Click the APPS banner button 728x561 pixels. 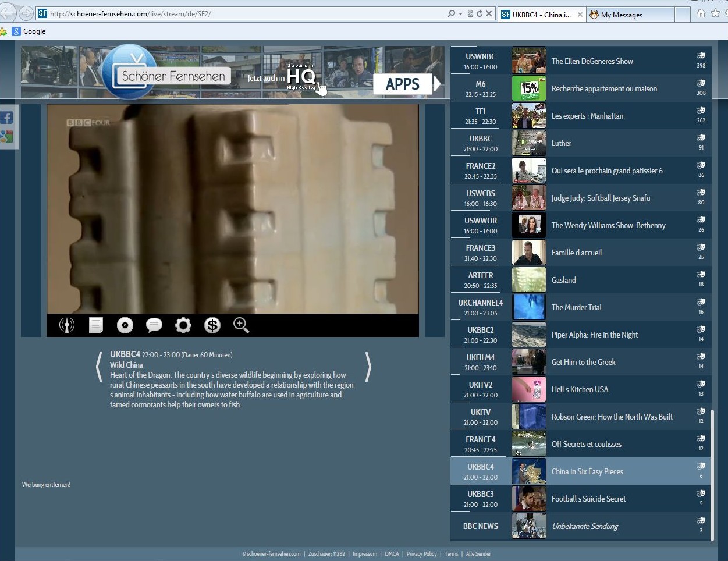pos(407,84)
